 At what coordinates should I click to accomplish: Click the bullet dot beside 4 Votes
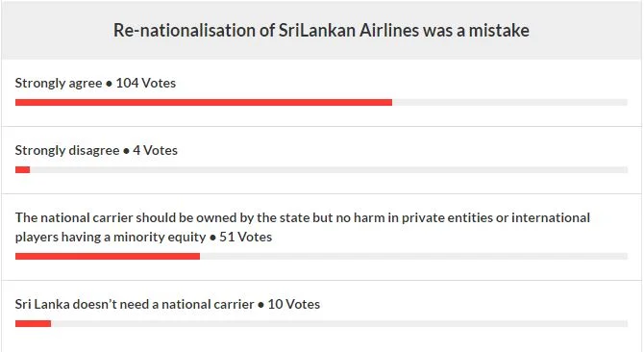pos(126,151)
